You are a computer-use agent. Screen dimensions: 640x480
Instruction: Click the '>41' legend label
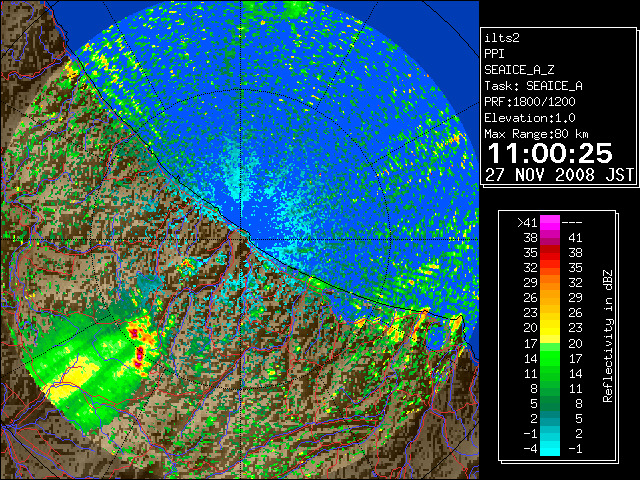point(527,222)
